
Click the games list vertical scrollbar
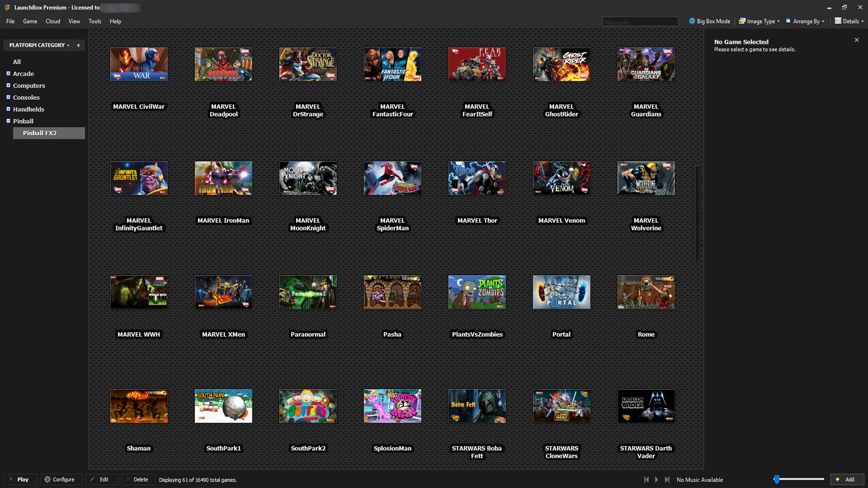697,213
